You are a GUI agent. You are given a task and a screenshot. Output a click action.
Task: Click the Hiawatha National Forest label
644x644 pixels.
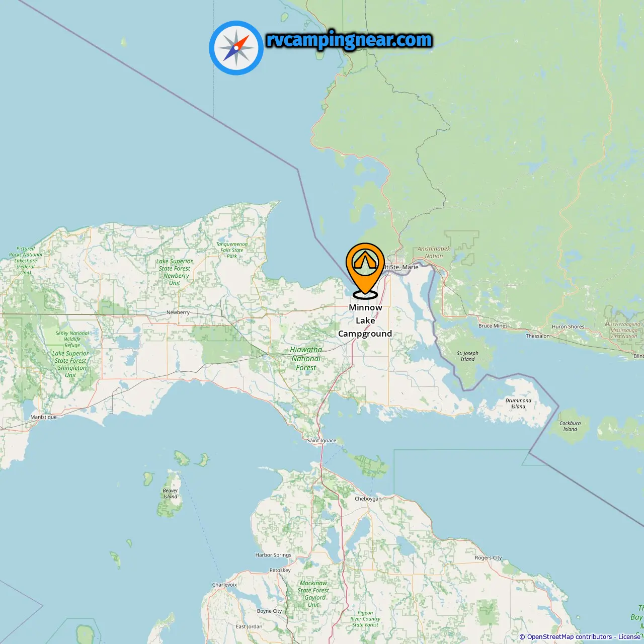pyautogui.click(x=306, y=359)
